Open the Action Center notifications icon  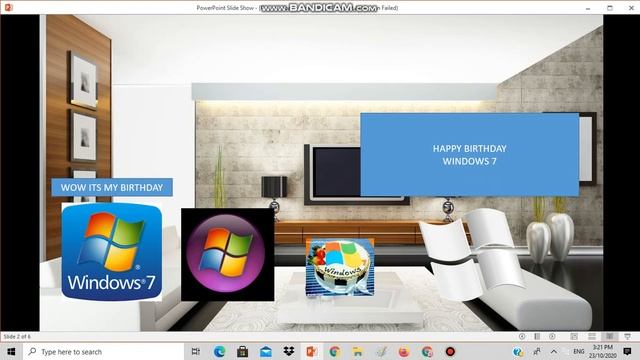(627, 351)
